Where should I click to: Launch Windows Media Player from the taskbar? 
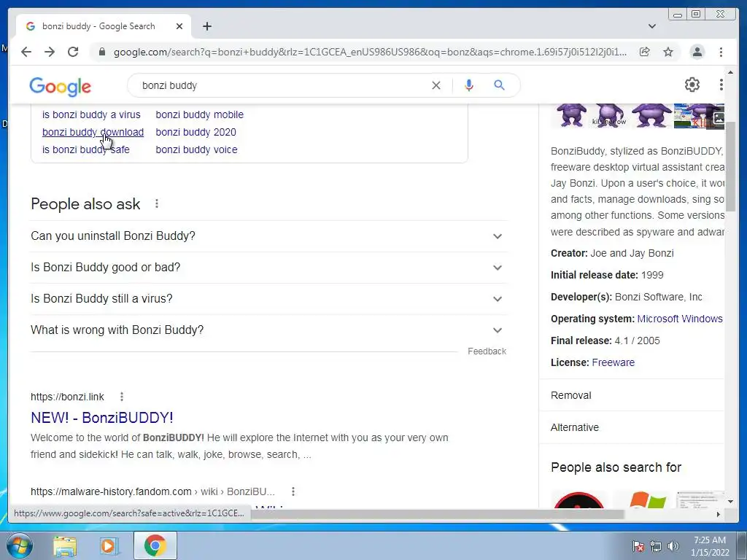[109, 545]
